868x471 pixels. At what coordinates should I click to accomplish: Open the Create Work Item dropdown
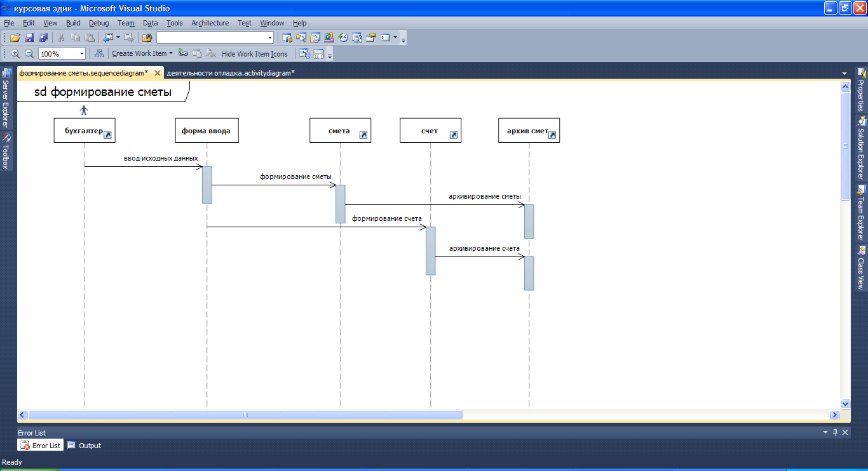coord(142,53)
